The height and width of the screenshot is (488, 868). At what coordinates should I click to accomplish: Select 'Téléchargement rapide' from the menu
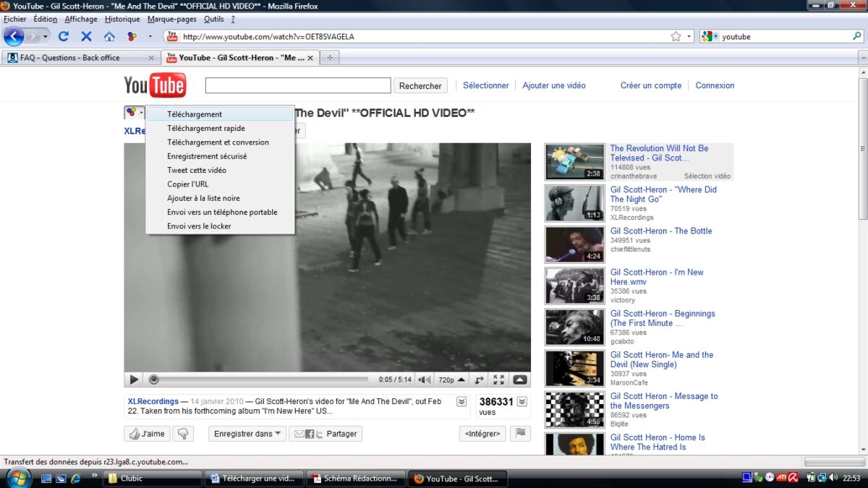(205, 128)
